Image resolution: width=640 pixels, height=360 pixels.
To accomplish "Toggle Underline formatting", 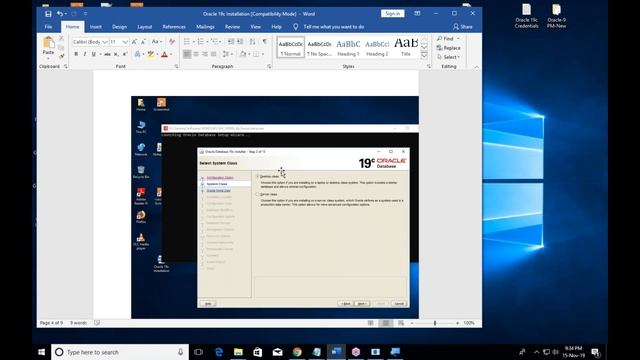I will coord(93,54).
